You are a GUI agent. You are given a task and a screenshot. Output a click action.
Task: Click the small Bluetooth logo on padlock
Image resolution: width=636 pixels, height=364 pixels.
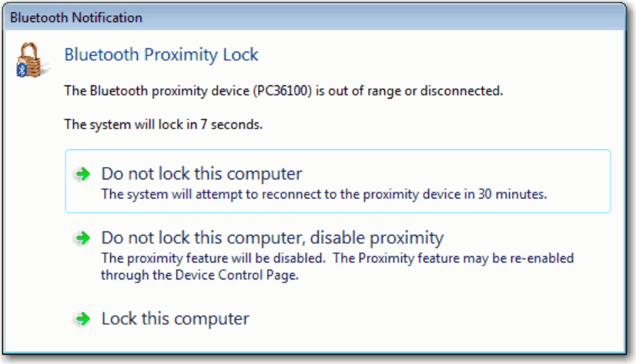pyautogui.click(x=22, y=70)
